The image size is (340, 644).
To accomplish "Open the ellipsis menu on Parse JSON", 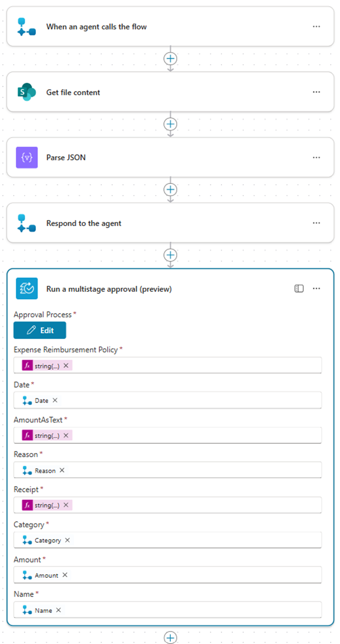I will tap(316, 157).
